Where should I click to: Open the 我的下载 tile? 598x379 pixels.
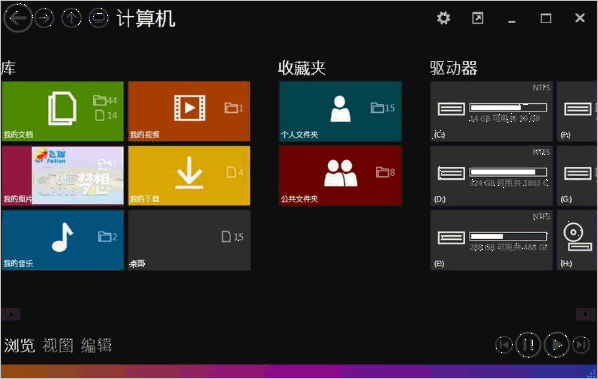189,175
